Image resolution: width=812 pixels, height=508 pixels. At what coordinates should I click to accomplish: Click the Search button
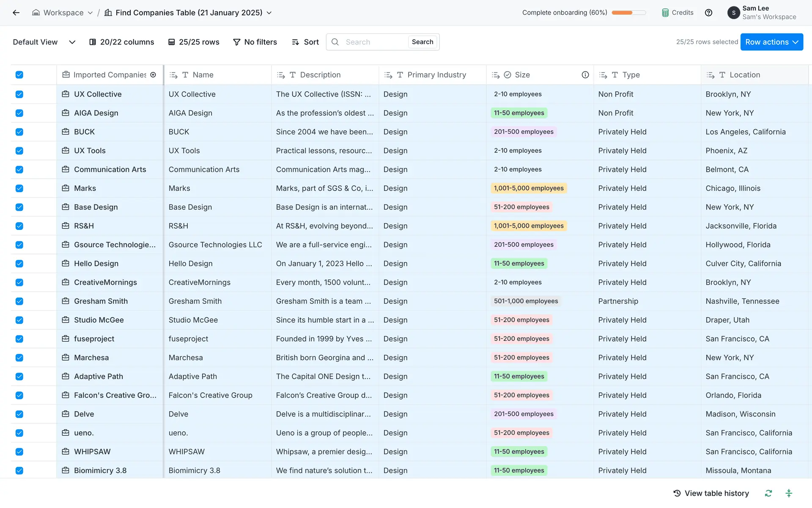(x=422, y=42)
